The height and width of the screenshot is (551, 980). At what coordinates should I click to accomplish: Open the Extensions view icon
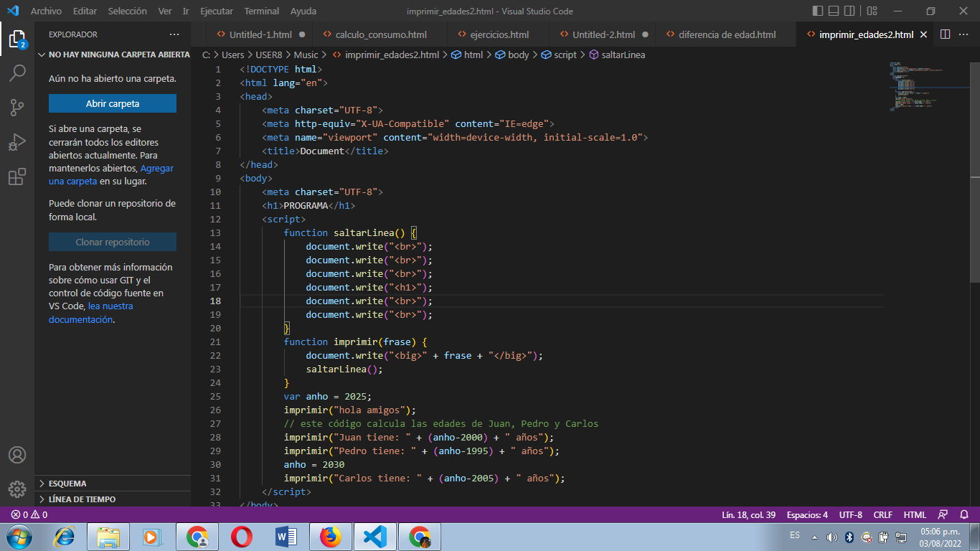pyautogui.click(x=17, y=177)
